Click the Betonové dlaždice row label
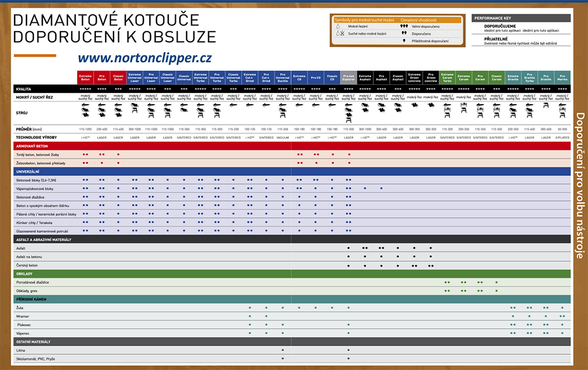This screenshot has width=588, height=370. 31,197
